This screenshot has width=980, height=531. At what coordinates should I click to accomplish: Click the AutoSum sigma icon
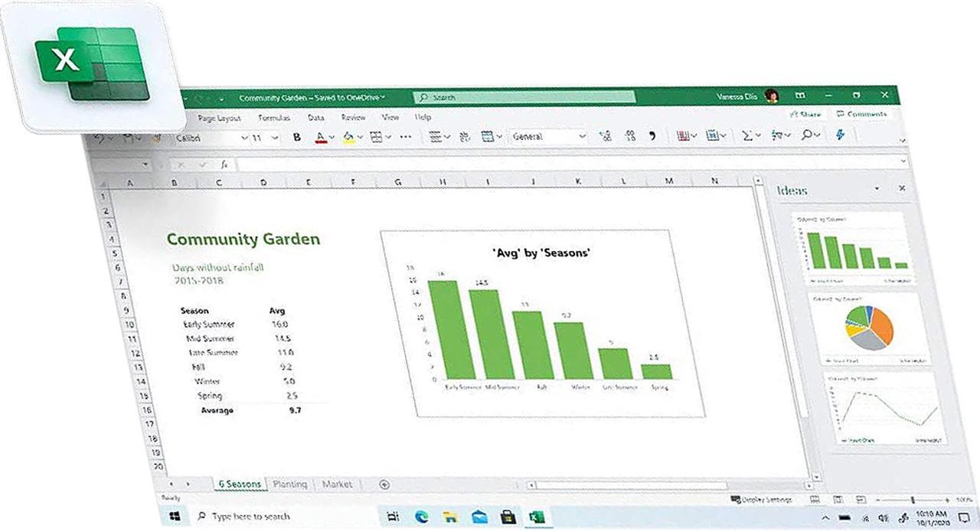(747, 135)
